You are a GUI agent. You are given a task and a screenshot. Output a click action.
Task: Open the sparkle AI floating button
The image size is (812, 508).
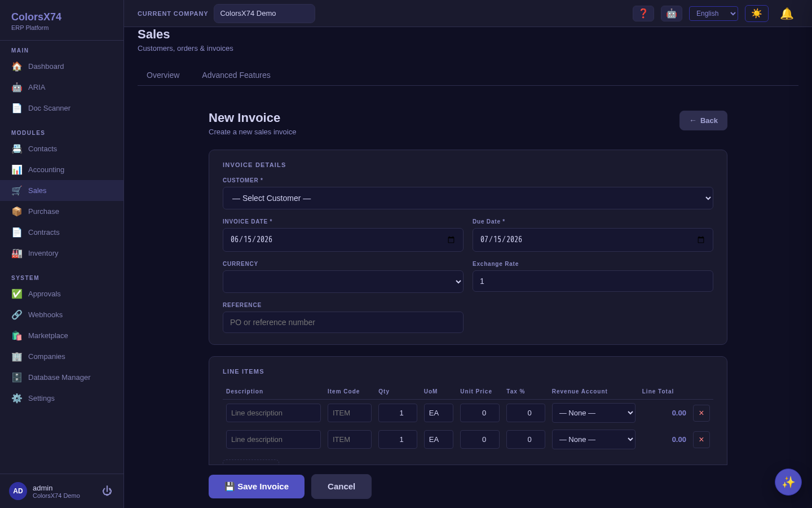(788, 482)
